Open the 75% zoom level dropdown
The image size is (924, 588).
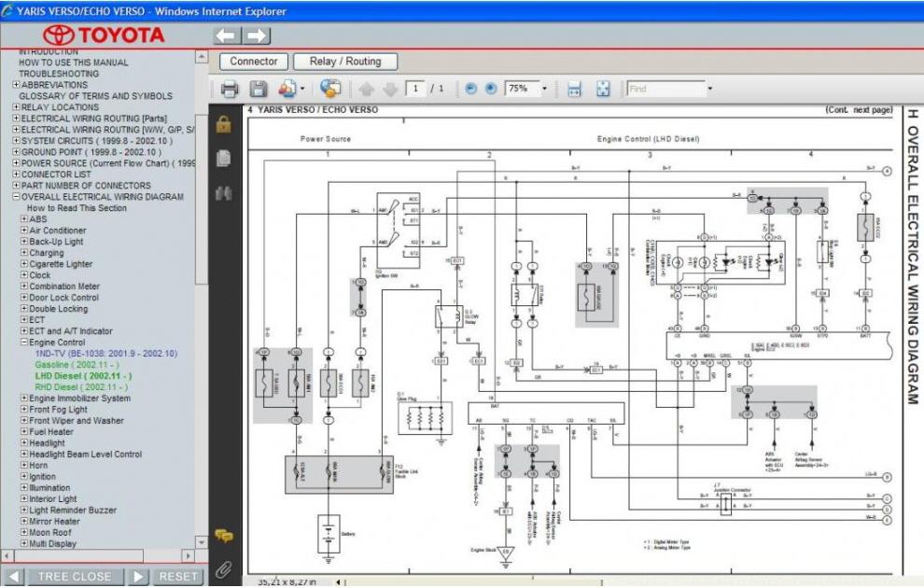[x=544, y=89]
